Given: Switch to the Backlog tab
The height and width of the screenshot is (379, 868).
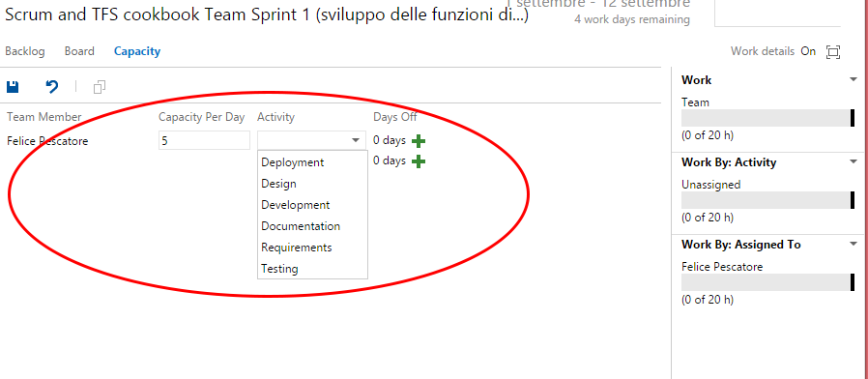Looking at the screenshot, I should 25,51.
